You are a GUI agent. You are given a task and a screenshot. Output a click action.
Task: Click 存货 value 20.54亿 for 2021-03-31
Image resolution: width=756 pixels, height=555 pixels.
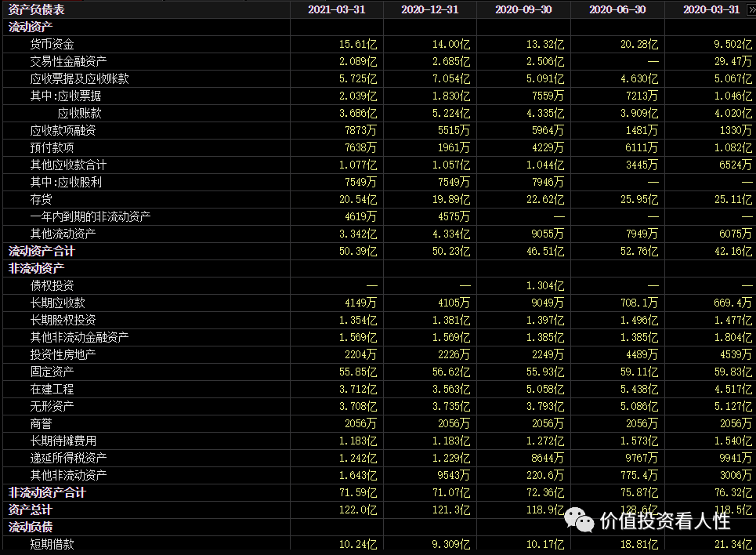[358, 200]
